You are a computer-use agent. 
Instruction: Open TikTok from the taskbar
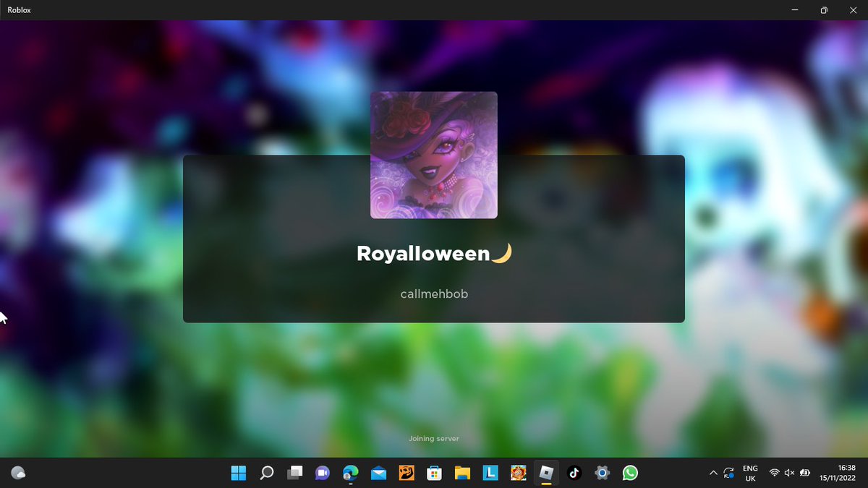[574, 473]
